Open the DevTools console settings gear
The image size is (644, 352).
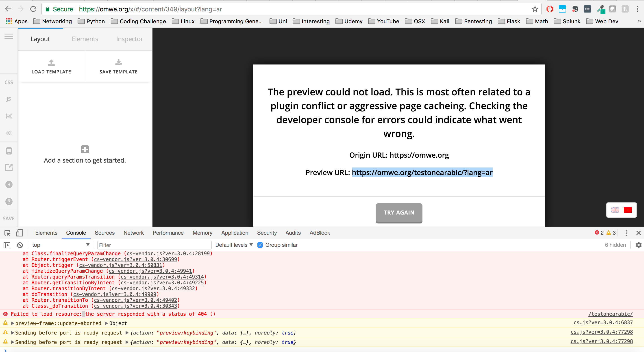(638, 245)
